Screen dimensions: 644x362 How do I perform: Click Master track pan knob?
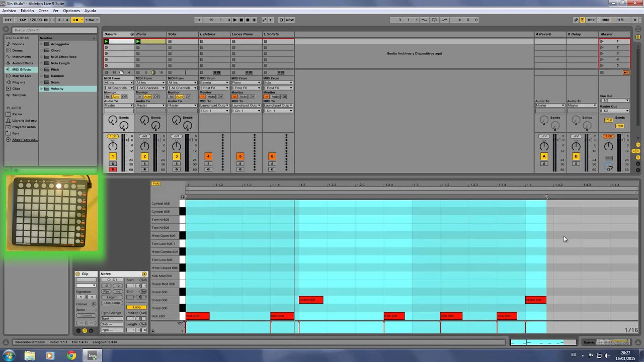pos(608,147)
